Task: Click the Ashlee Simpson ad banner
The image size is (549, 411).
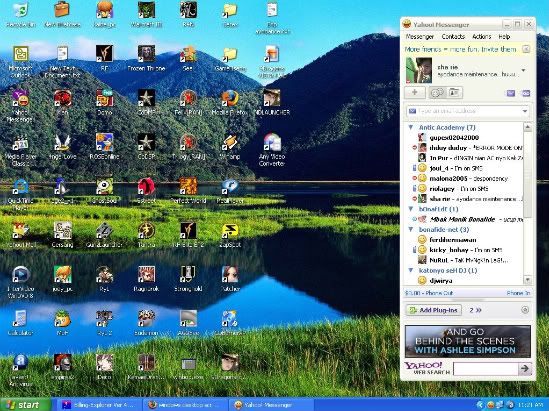Action: click(x=467, y=341)
